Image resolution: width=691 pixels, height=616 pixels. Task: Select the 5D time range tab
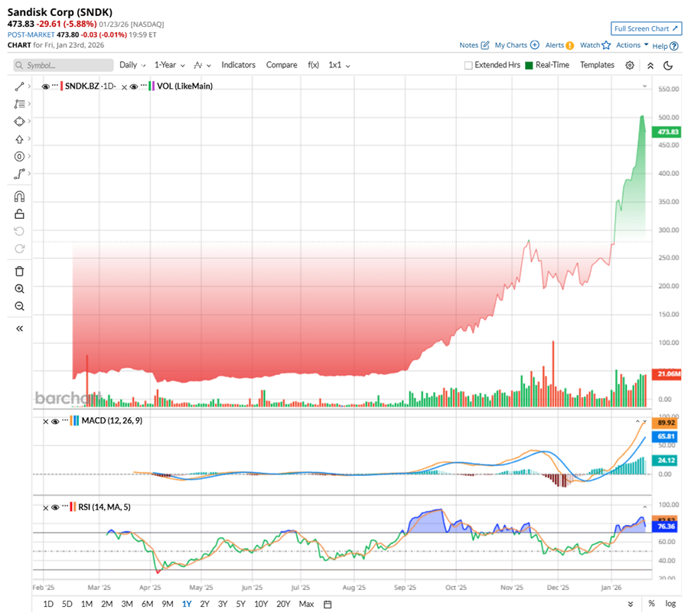pos(67,604)
